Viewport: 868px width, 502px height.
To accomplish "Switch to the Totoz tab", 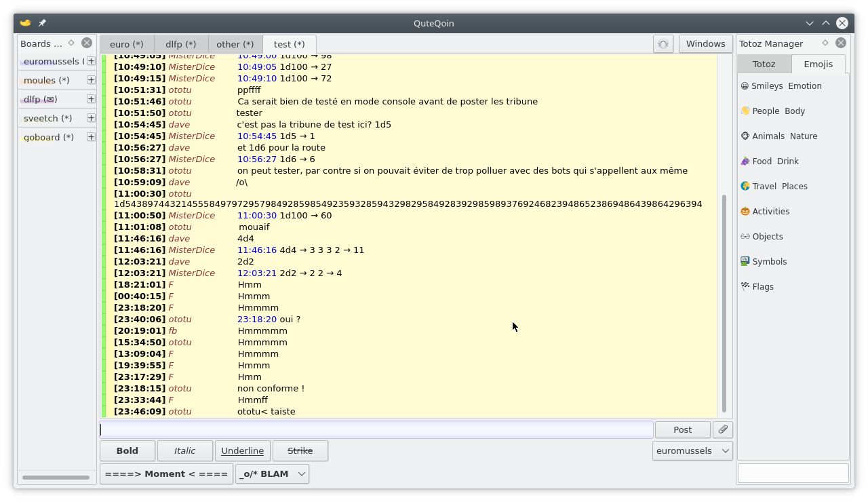I will (764, 64).
